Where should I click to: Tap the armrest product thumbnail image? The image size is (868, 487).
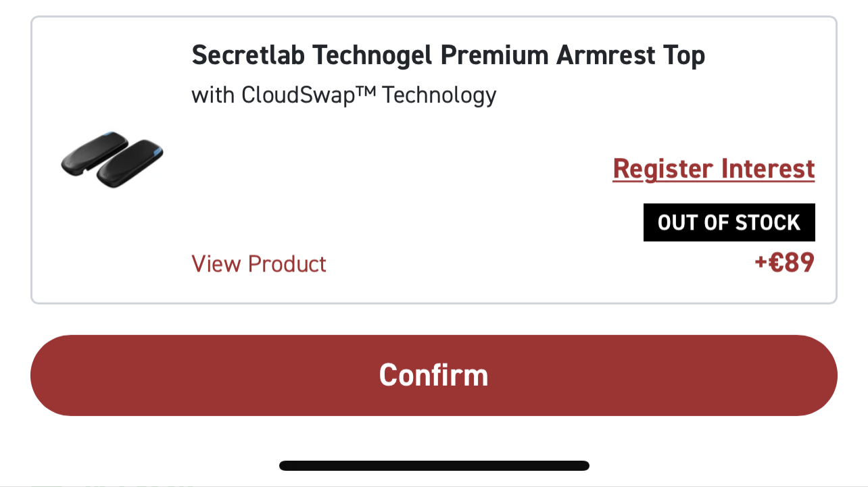[112, 159]
